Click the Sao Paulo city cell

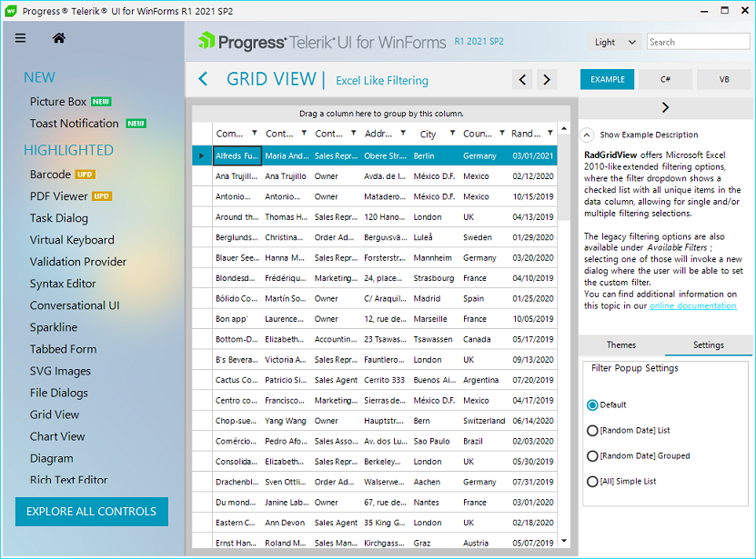click(435, 442)
